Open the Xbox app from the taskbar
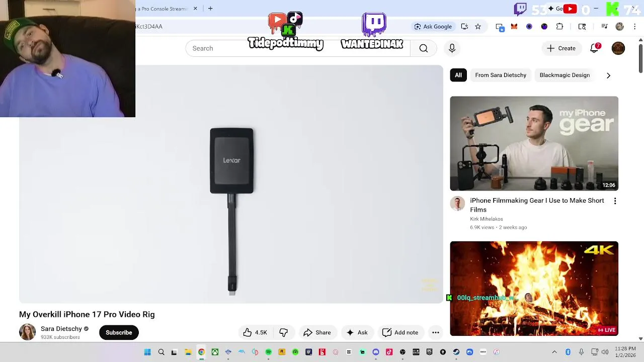Viewport: 644px width, 362px height. [215, 352]
